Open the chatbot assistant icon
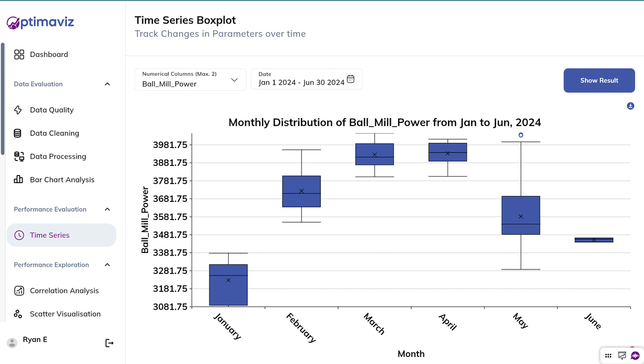This screenshot has width=644, height=364. (635, 355)
